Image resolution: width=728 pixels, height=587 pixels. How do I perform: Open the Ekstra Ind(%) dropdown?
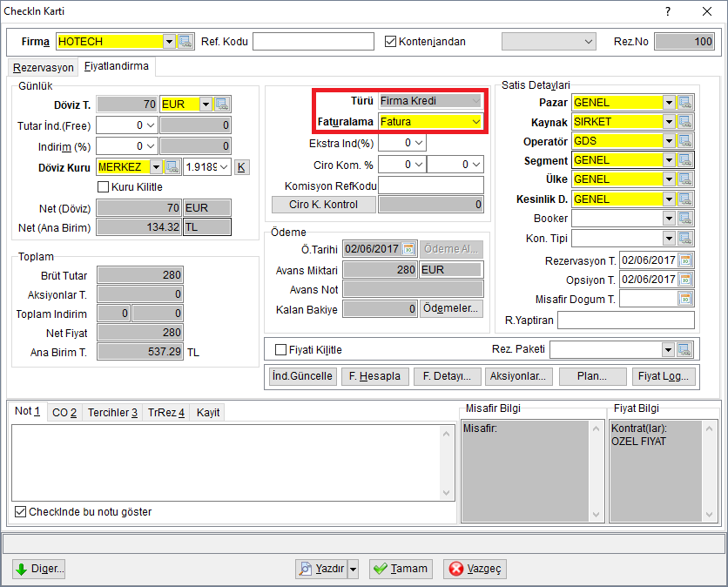click(x=419, y=143)
